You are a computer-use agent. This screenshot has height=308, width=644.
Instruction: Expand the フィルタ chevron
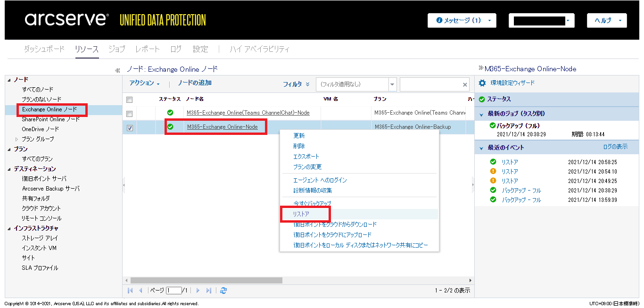tap(308, 84)
